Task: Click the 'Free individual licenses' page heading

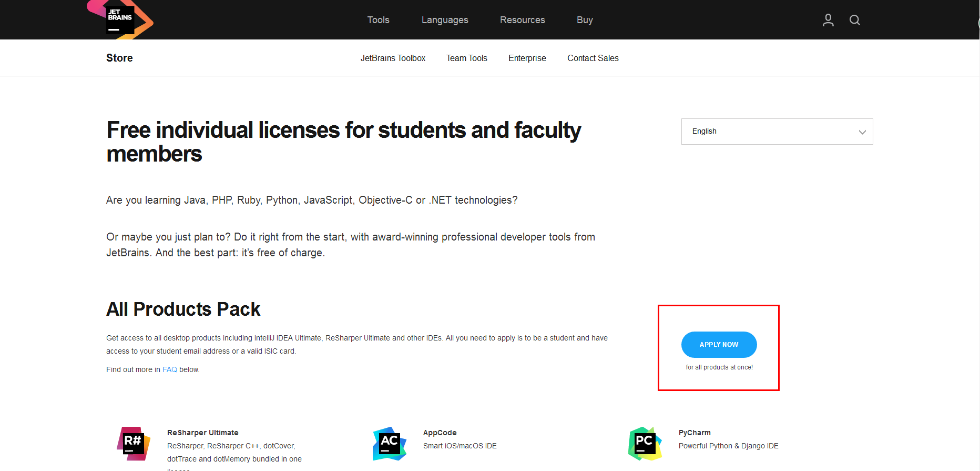Action: coord(344,142)
